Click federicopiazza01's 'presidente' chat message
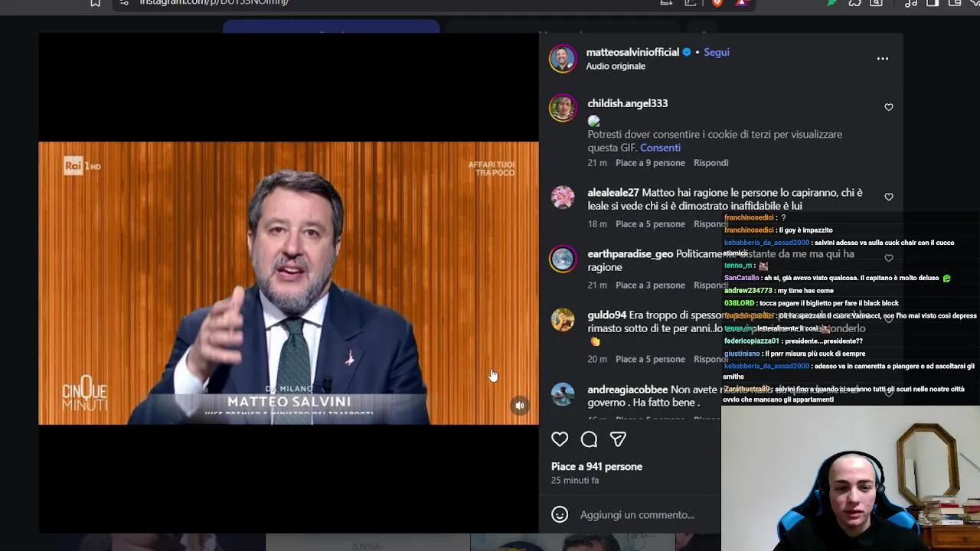 coord(793,341)
